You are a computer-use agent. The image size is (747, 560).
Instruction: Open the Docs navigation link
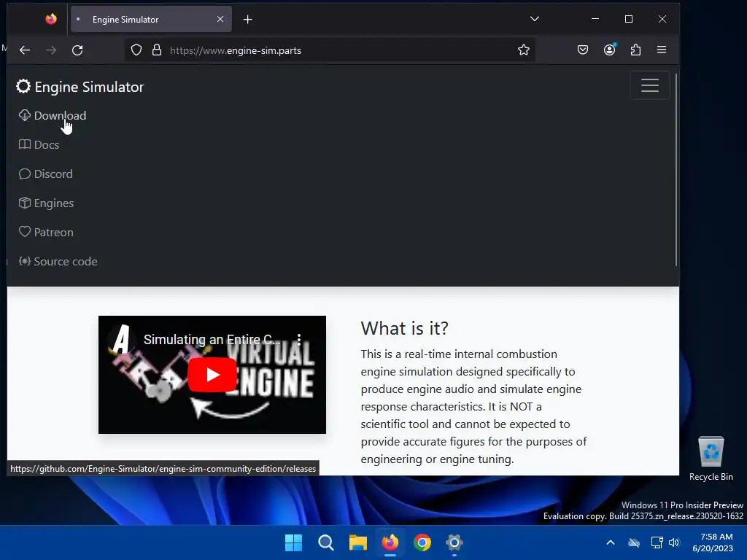(x=39, y=145)
